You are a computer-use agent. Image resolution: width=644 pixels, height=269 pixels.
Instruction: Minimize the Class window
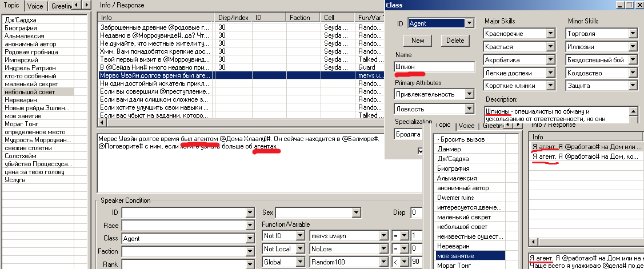point(622,5)
